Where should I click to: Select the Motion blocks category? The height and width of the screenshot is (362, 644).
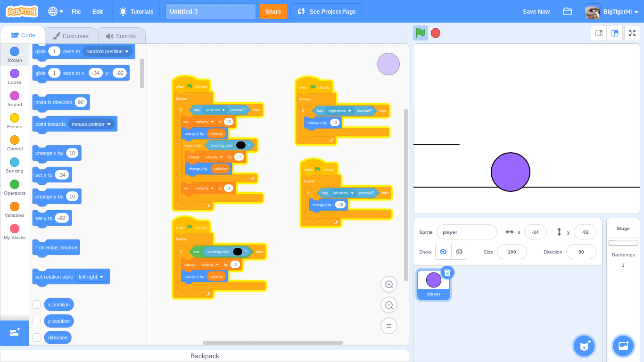click(x=14, y=54)
